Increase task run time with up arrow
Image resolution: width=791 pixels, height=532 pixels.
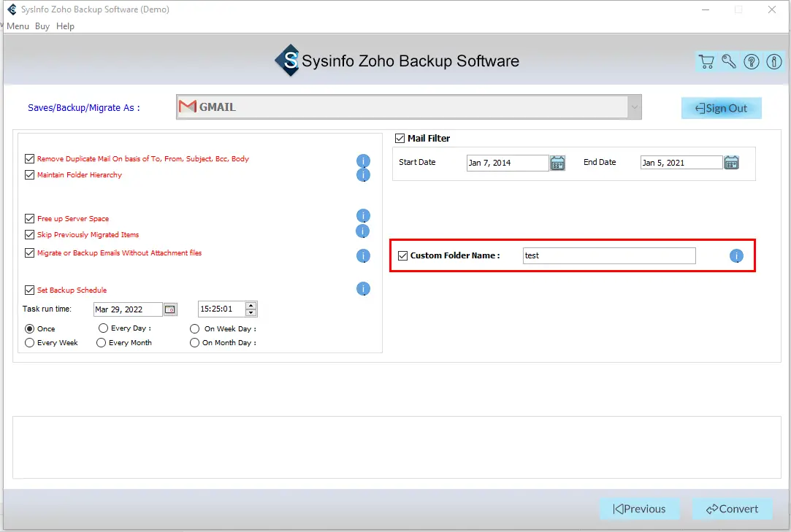[x=251, y=306]
